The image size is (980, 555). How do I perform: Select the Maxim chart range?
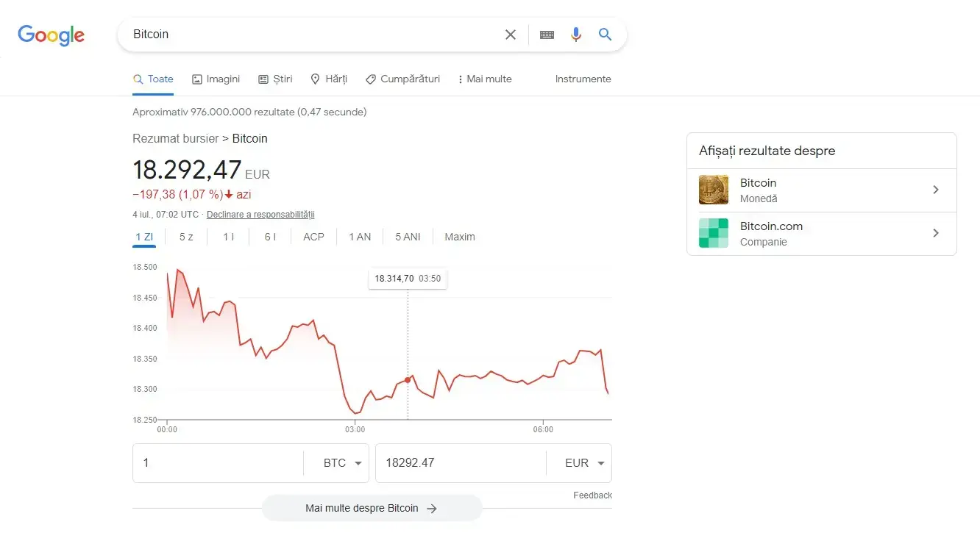[x=460, y=237]
